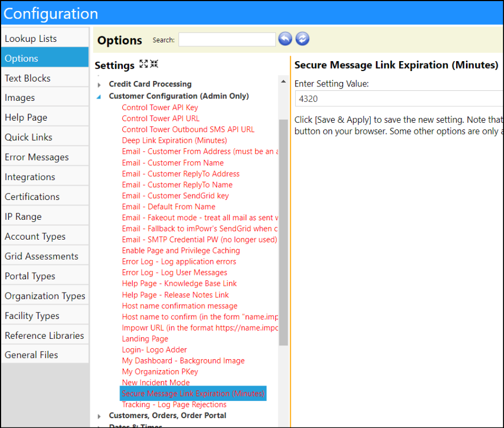This screenshot has width=504, height=428.
Task: Open Integrations section
Action: 45,177
